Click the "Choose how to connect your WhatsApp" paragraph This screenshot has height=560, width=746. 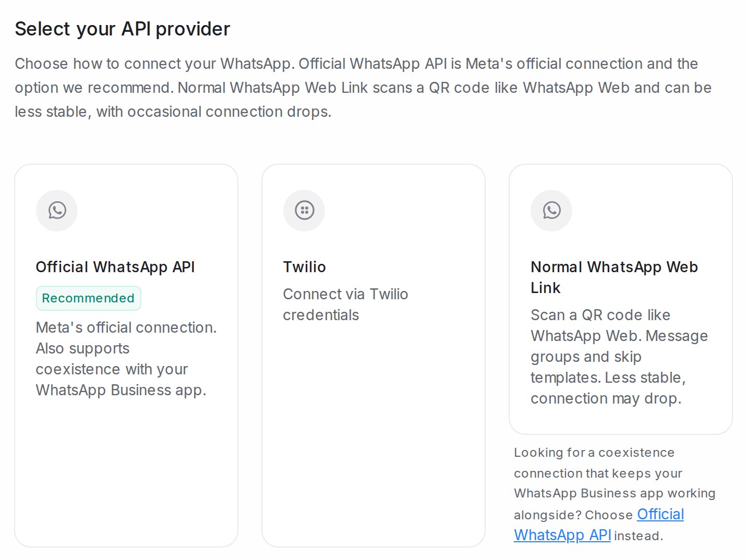[x=363, y=88]
